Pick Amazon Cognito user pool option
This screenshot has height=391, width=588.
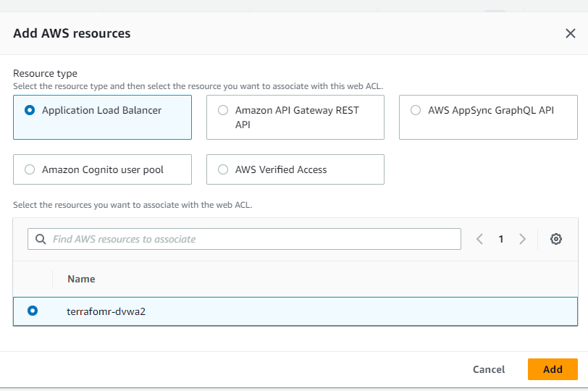(x=102, y=169)
